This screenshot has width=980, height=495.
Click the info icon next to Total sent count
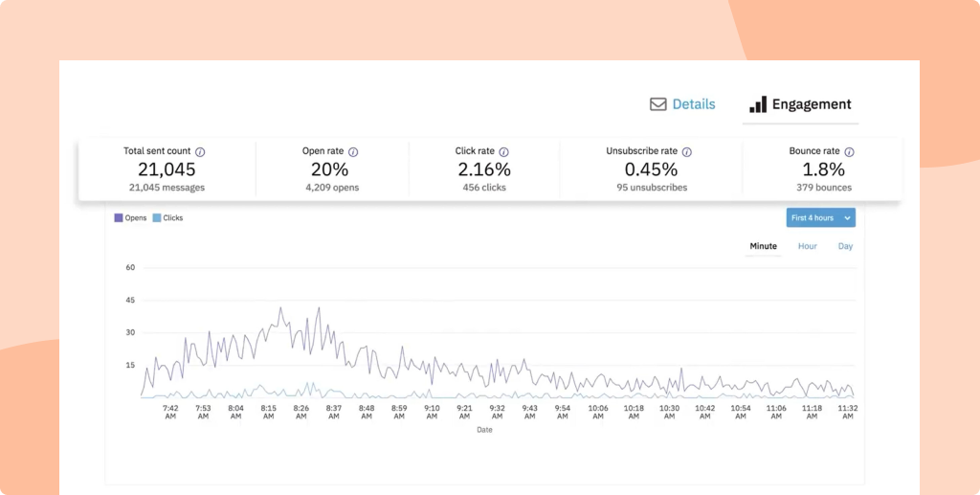tap(200, 151)
